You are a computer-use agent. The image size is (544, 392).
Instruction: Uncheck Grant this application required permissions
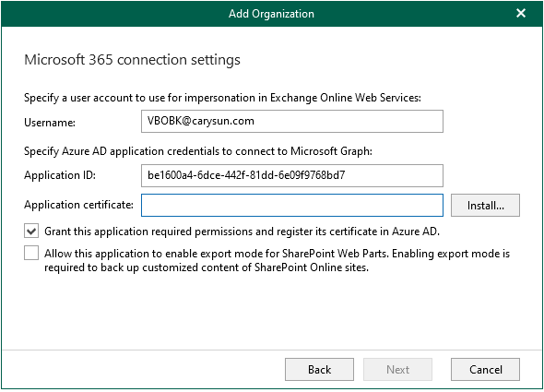point(31,231)
